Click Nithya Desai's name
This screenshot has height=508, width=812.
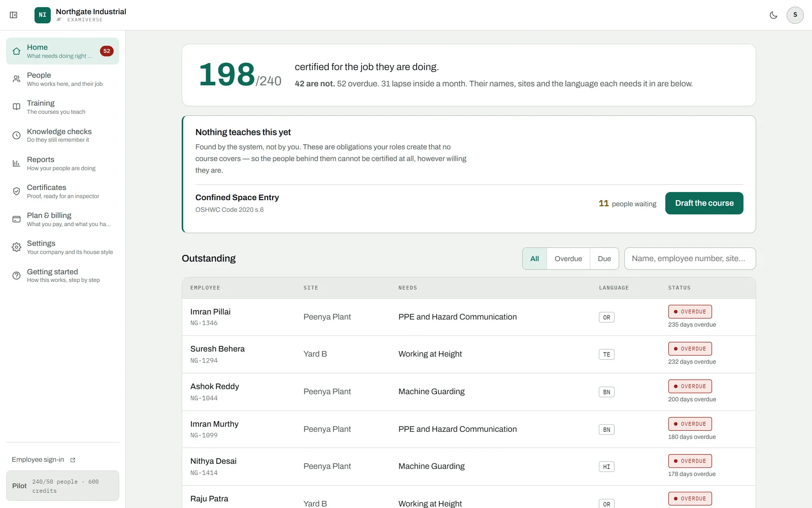coord(213,461)
